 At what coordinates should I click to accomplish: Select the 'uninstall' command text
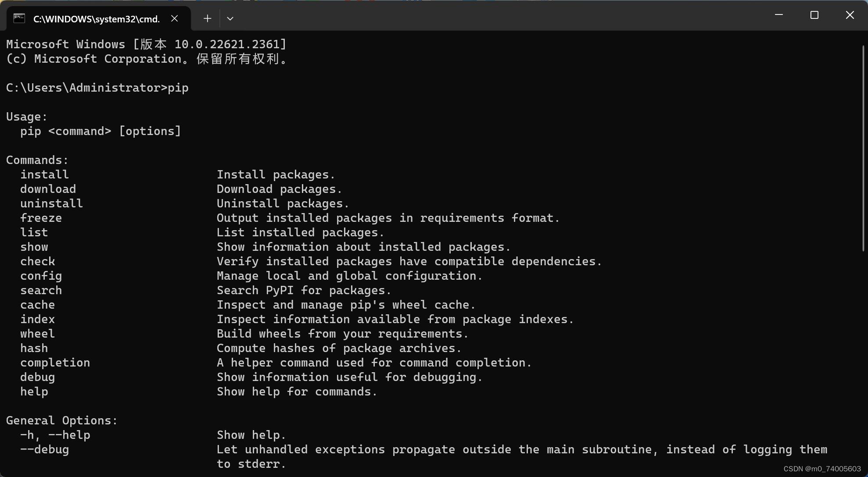51,203
